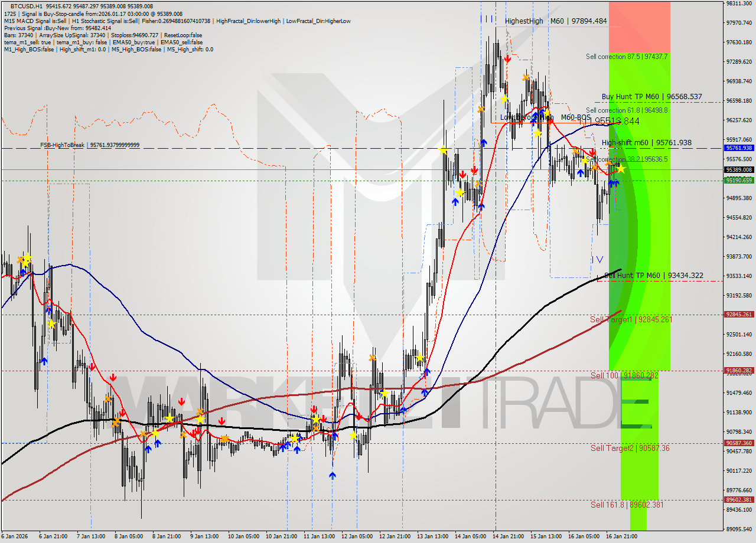
Task: Select the yellow star marker near 7 Jan 13:00
Action: pyautogui.click(x=52, y=323)
